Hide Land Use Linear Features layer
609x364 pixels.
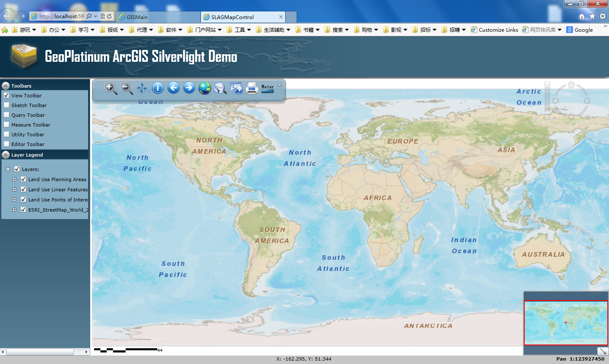click(x=23, y=189)
